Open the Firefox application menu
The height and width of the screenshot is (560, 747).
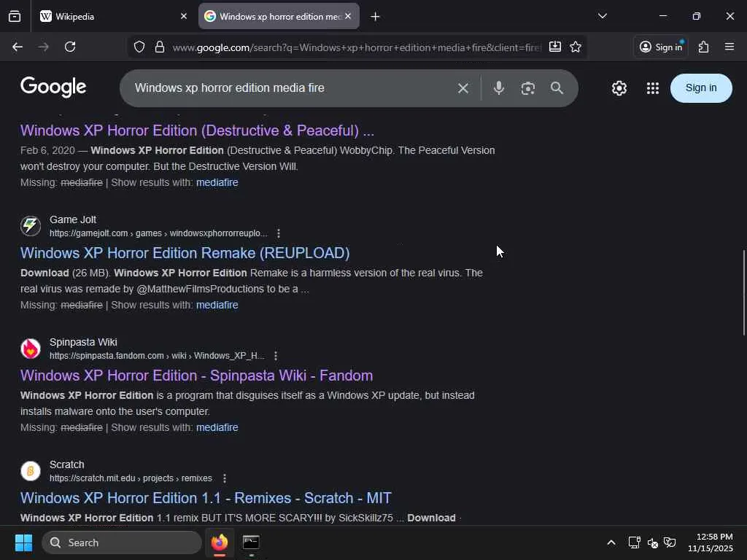729,47
